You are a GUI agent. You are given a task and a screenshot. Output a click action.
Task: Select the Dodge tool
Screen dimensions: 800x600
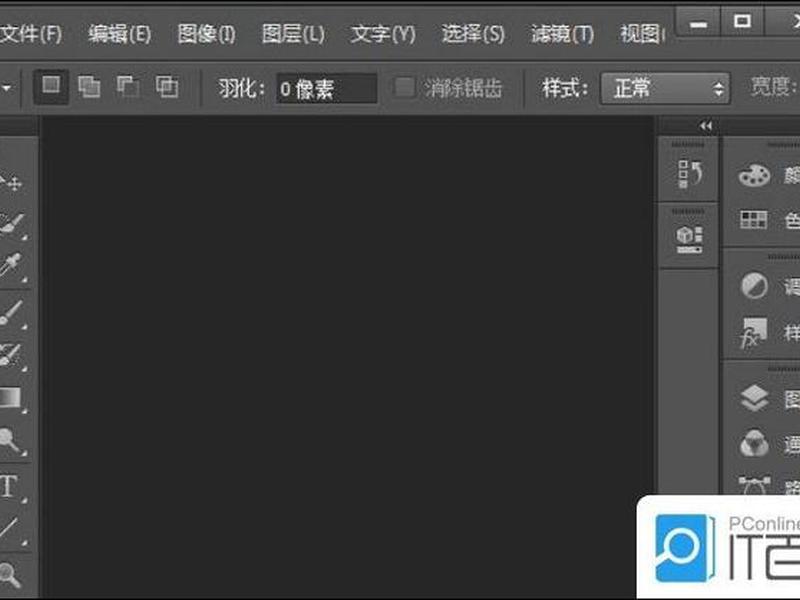pos(12,441)
